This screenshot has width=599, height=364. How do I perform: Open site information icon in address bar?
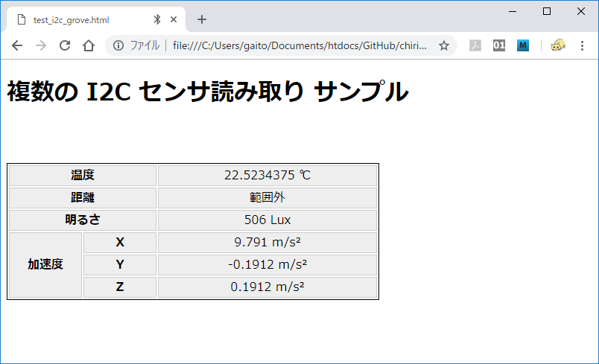tap(118, 45)
